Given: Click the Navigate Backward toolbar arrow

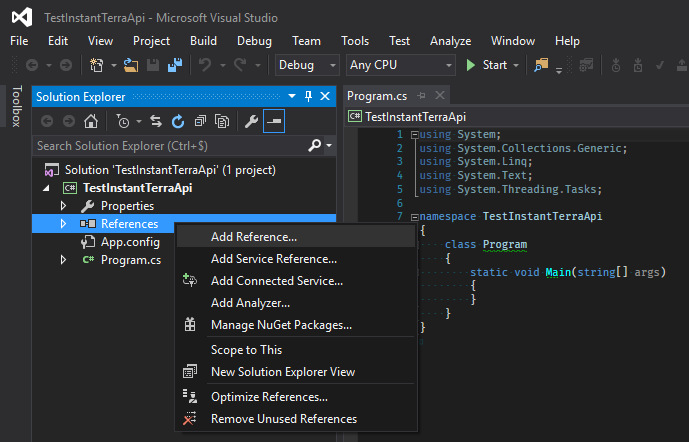Looking at the screenshot, I should tap(32, 65).
